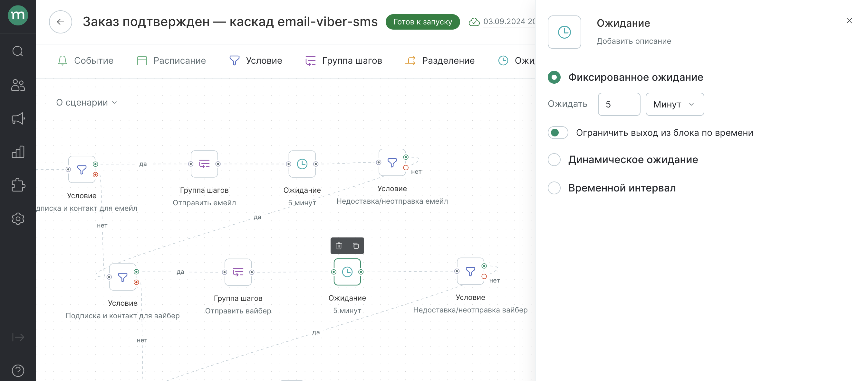
Task: Select the 'контакт для емейл' condition node
Action: click(x=82, y=169)
